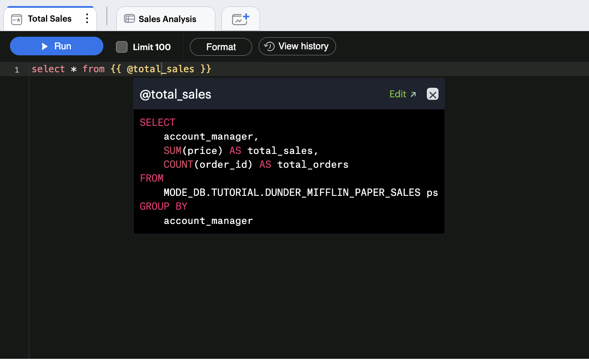Format the SQL code
This screenshot has width=589, height=364.
click(x=221, y=46)
